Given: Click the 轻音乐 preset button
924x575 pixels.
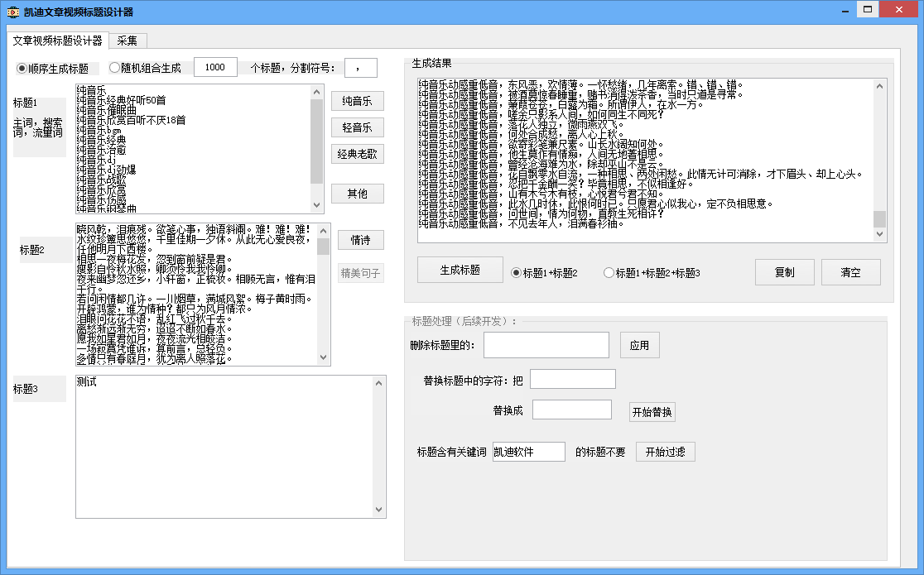Looking at the screenshot, I should (357, 127).
